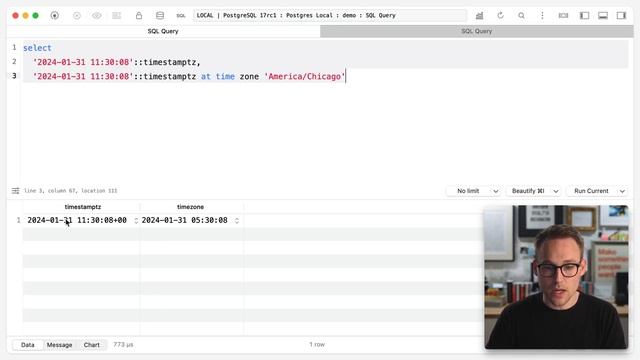This screenshot has width=640, height=360.
Task: Click the disabled commit circle icon
Action: click(x=77, y=16)
